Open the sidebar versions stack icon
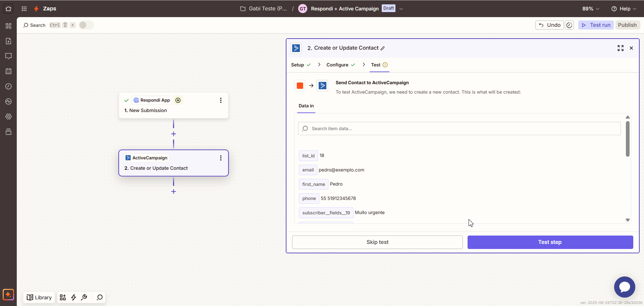The width and height of the screenshot is (644, 306). (x=8, y=132)
